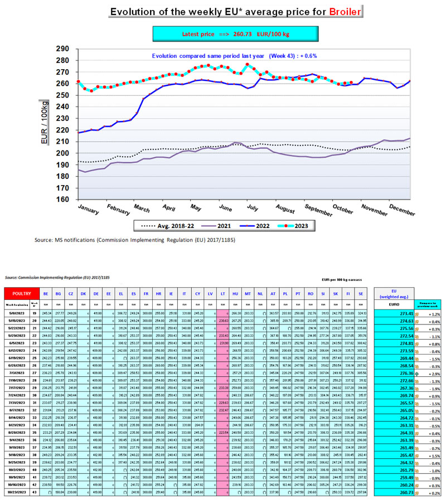Click the green up arrow beside 276.36
Viewport: 446px width, 504px height.
coord(417,374)
